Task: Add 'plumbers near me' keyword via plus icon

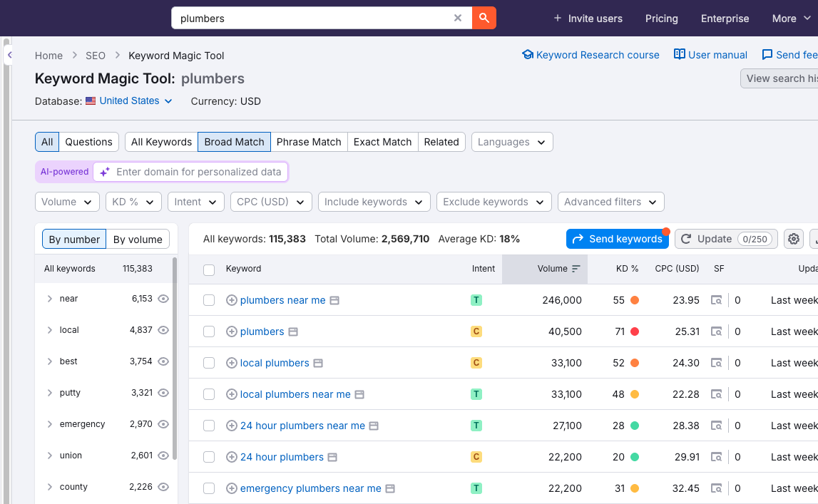Action: (232, 300)
